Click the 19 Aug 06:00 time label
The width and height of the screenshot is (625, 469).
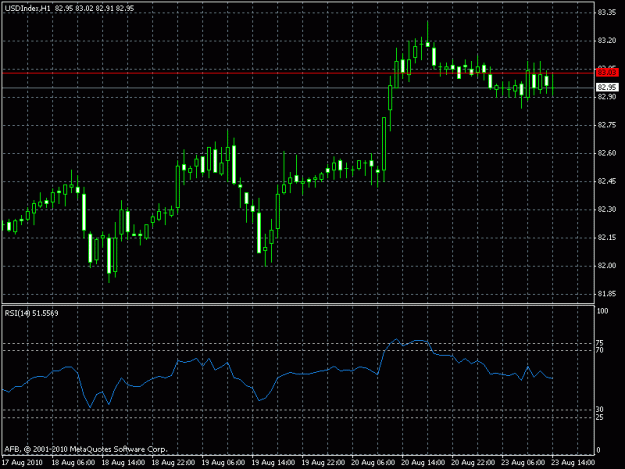click(x=223, y=463)
